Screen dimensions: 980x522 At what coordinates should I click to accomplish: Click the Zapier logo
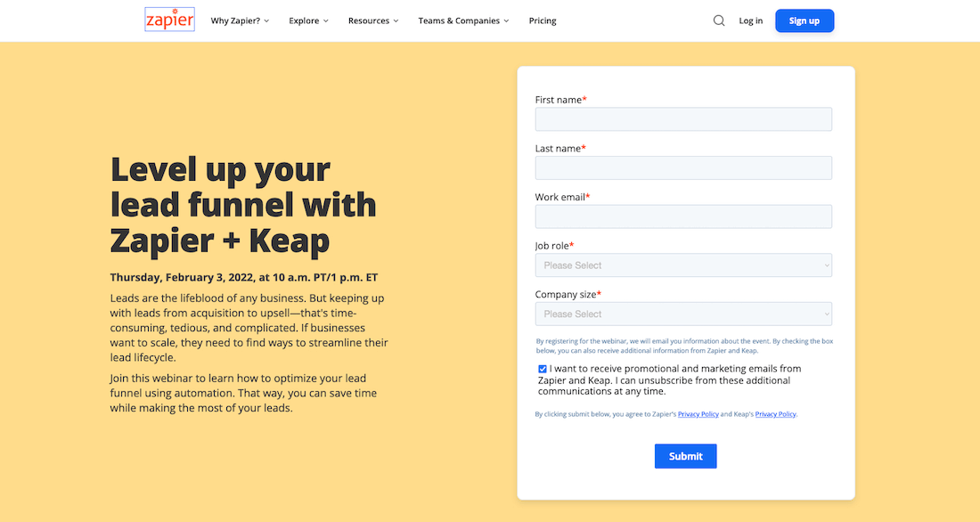tap(169, 20)
